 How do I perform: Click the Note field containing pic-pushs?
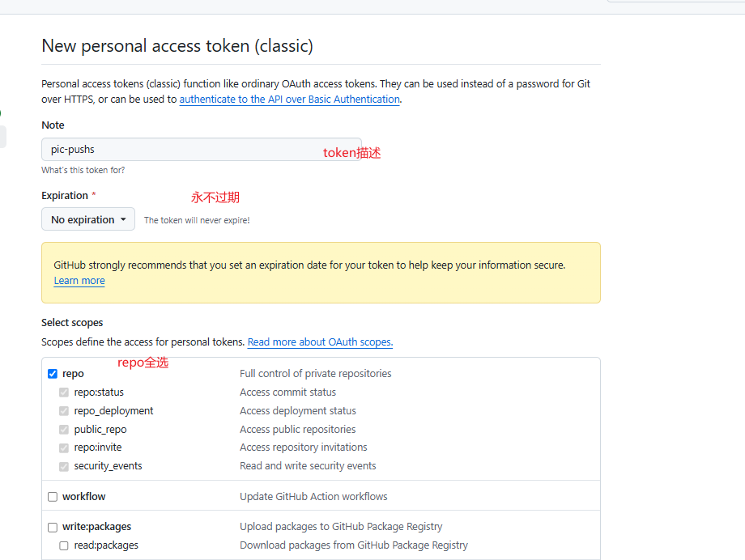(x=201, y=150)
